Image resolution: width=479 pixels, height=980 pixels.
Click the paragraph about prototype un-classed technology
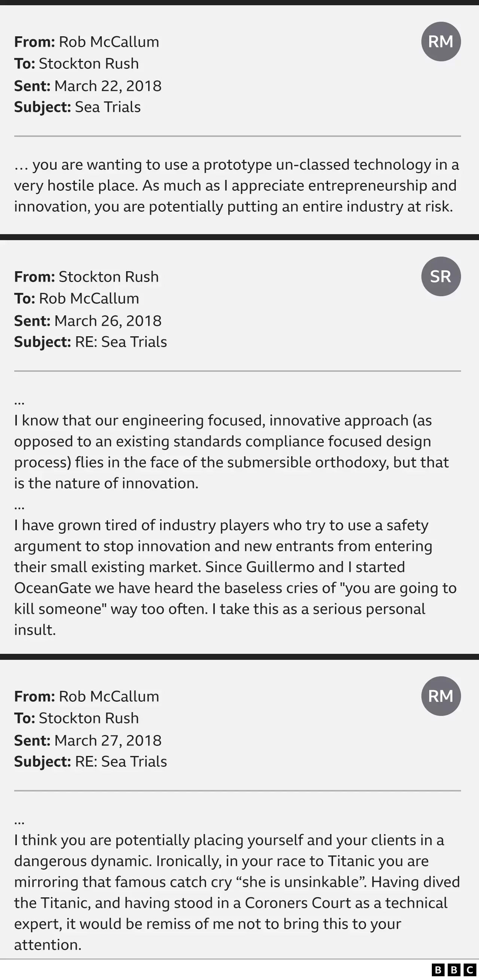(237, 186)
